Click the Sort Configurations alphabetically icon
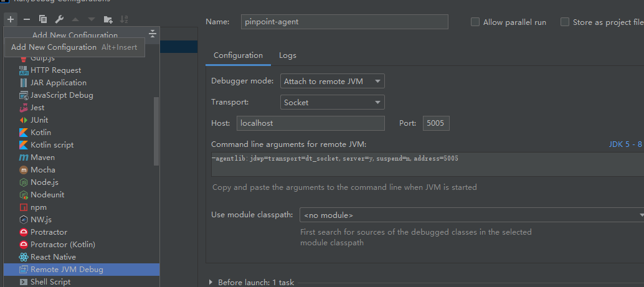644x287 pixels. click(x=124, y=19)
